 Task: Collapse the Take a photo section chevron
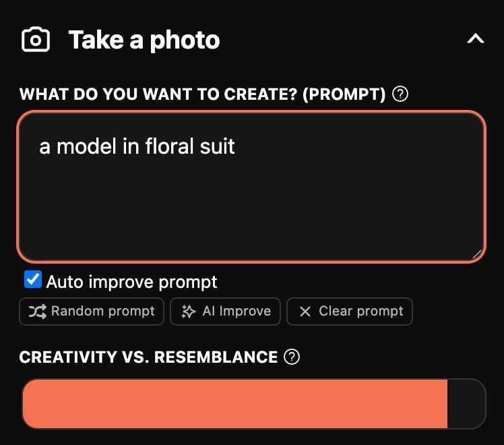coord(475,40)
